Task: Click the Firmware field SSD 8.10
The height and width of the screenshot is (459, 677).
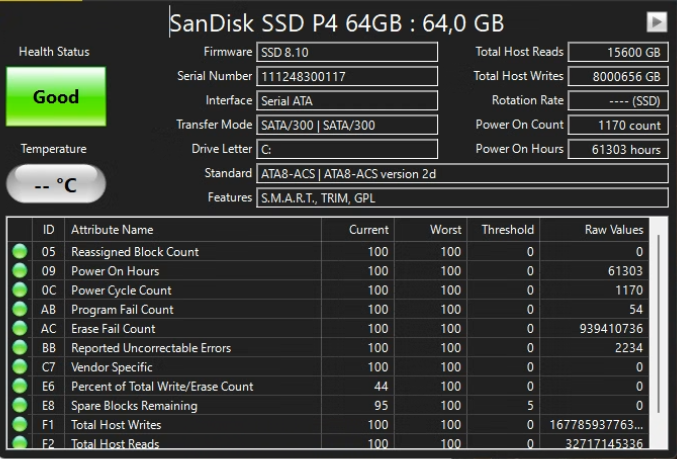Action: point(347,52)
